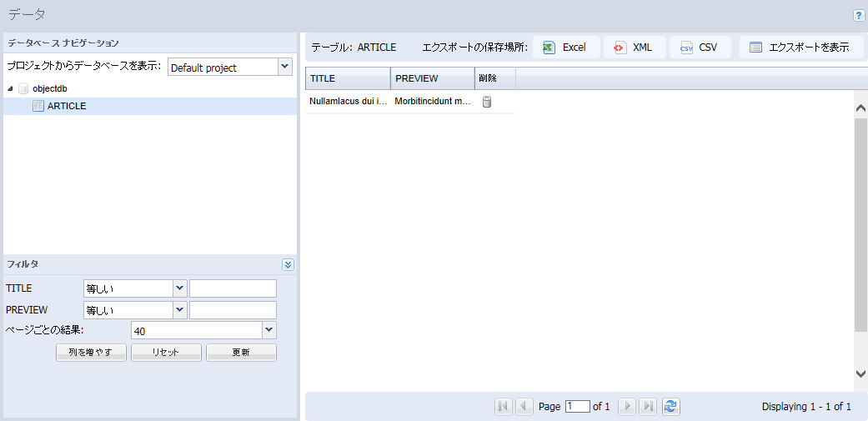
Task: Go to the last page icon
Action: tap(648, 406)
